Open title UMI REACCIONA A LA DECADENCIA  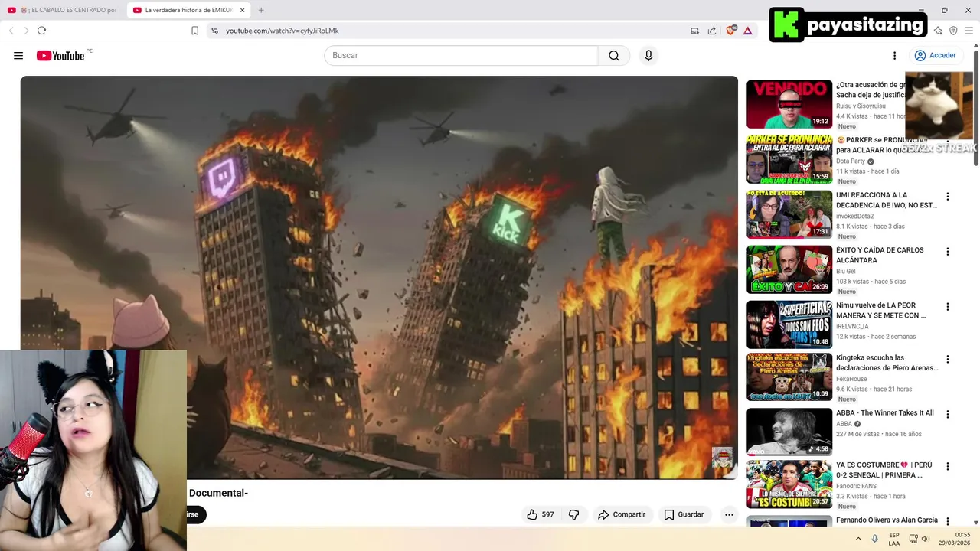[x=887, y=200]
